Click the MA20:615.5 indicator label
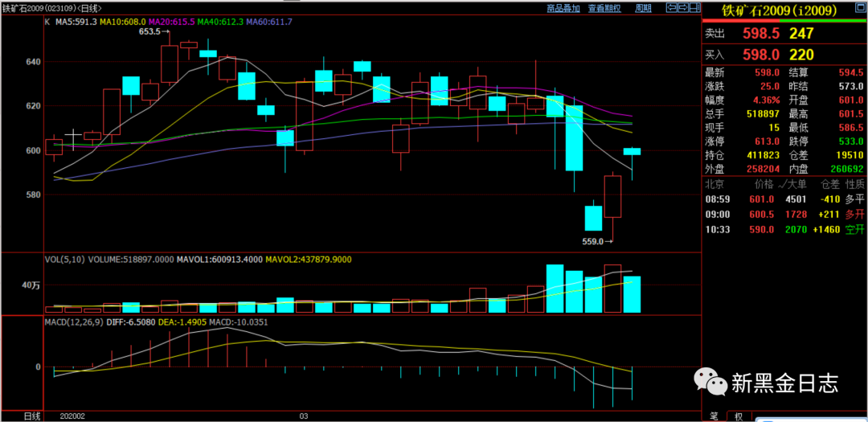 tap(172, 22)
